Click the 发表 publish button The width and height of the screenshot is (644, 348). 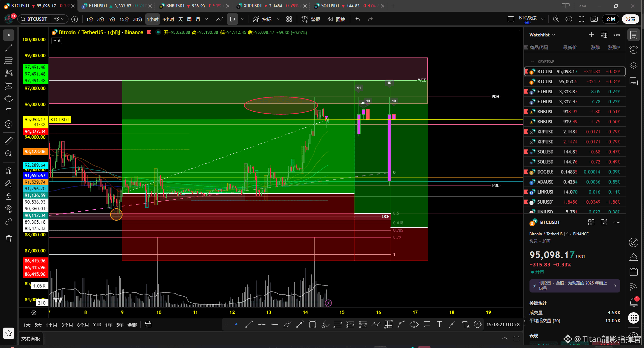(630, 19)
